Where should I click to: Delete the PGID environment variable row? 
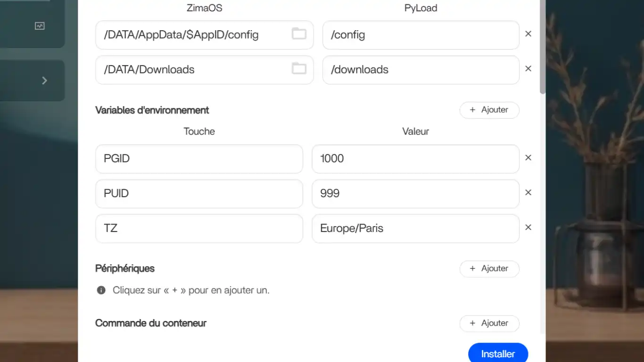pos(528,158)
